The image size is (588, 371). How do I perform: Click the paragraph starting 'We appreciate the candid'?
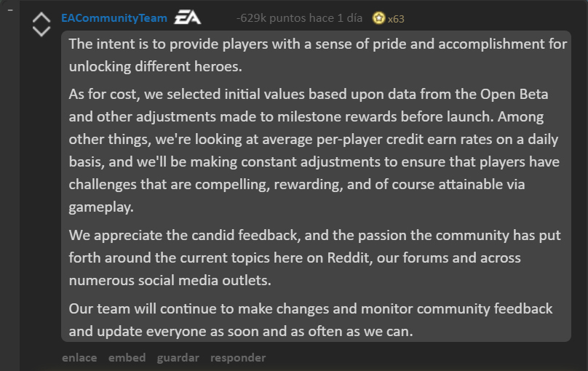(x=315, y=258)
